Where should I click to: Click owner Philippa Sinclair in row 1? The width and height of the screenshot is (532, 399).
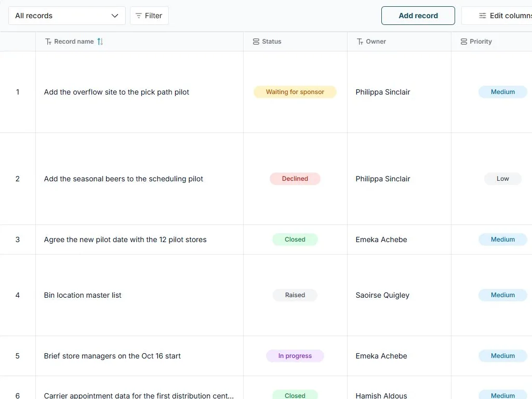click(383, 92)
